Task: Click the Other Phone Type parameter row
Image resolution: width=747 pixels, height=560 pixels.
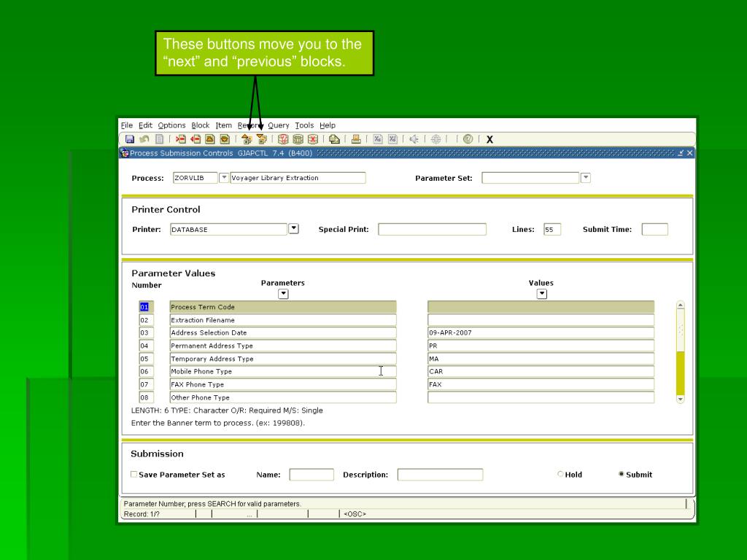Action: tap(283, 397)
